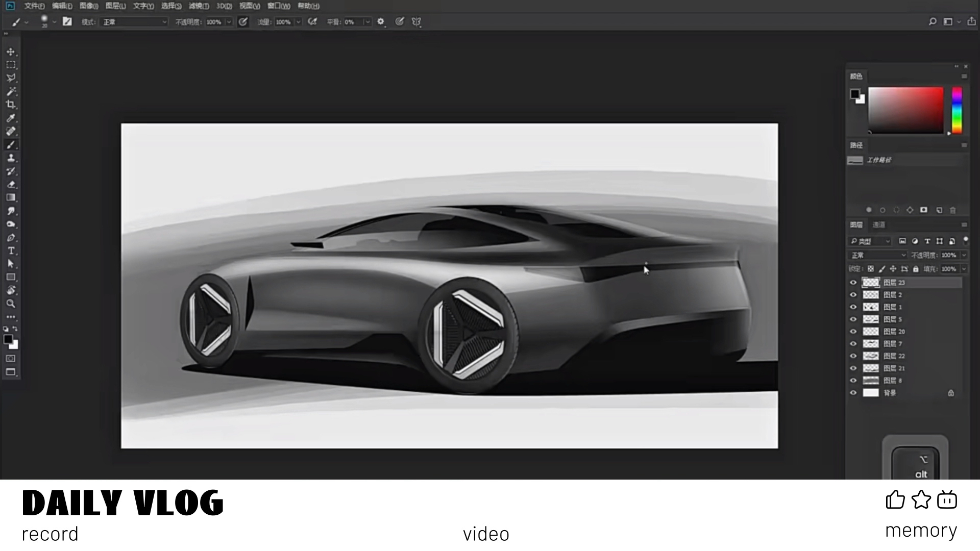The width and height of the screenshot is (980, 551).
Task: Toggle visibility of 图层 23
Action: pos(852,283)
